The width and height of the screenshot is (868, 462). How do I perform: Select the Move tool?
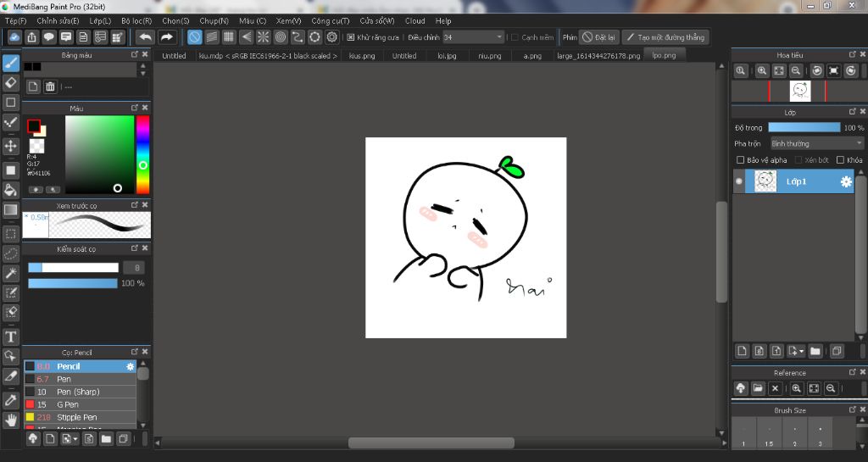[10, 146]
